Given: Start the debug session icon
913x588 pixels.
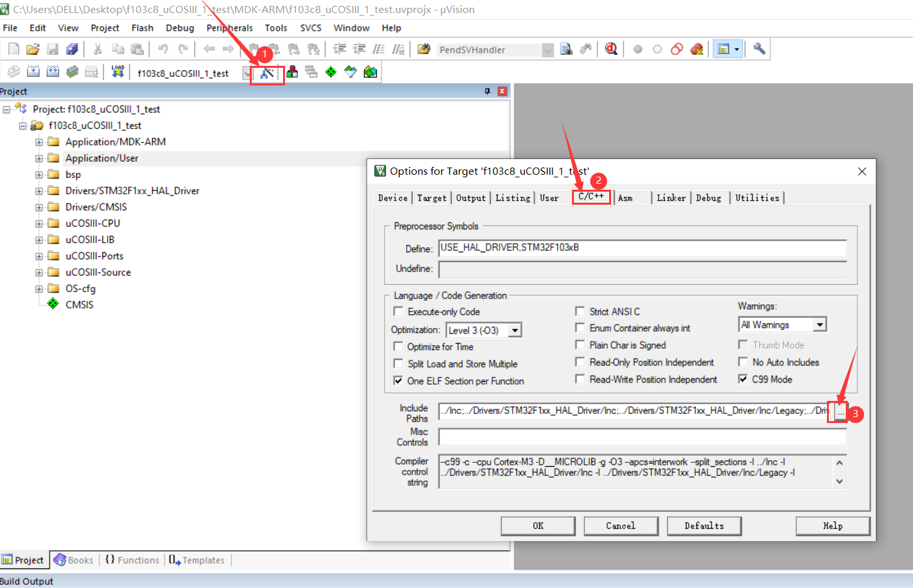Looking at the screenshot, I should pyautogui.click(x=611, y=49).
